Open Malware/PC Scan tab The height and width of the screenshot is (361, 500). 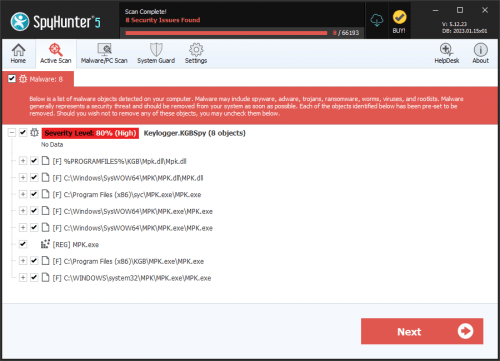coord(104,54)
